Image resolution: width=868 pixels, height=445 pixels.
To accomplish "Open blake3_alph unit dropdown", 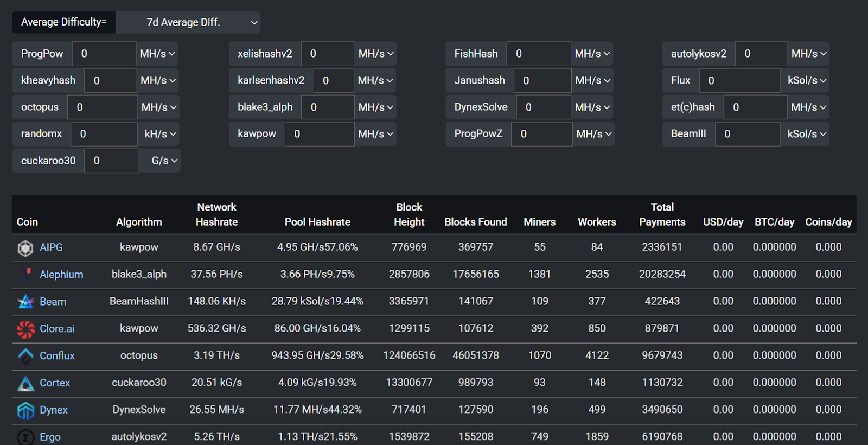I will tap(375, 107).
